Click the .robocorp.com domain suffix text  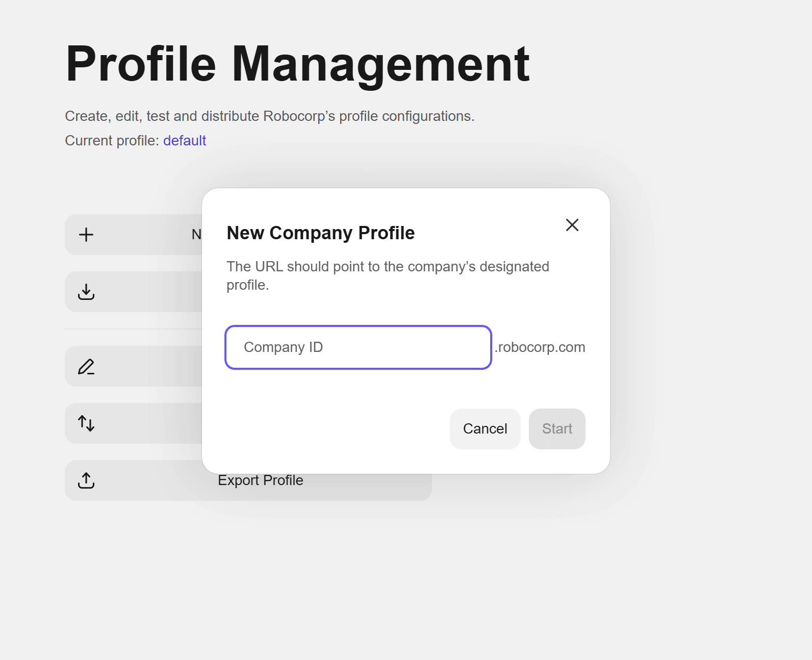(540, 347)
